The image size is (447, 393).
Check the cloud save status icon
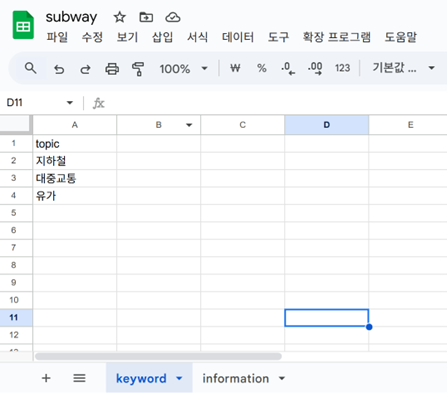coord(173,17)
